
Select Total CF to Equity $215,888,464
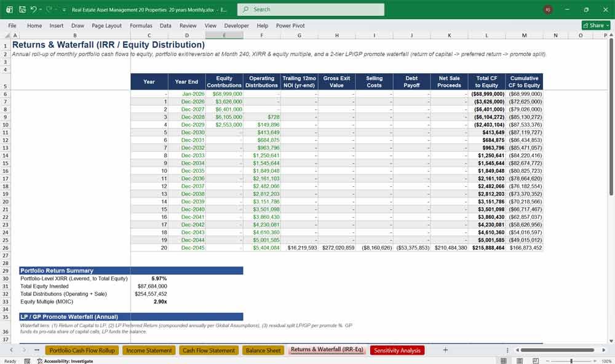(486, 248)
